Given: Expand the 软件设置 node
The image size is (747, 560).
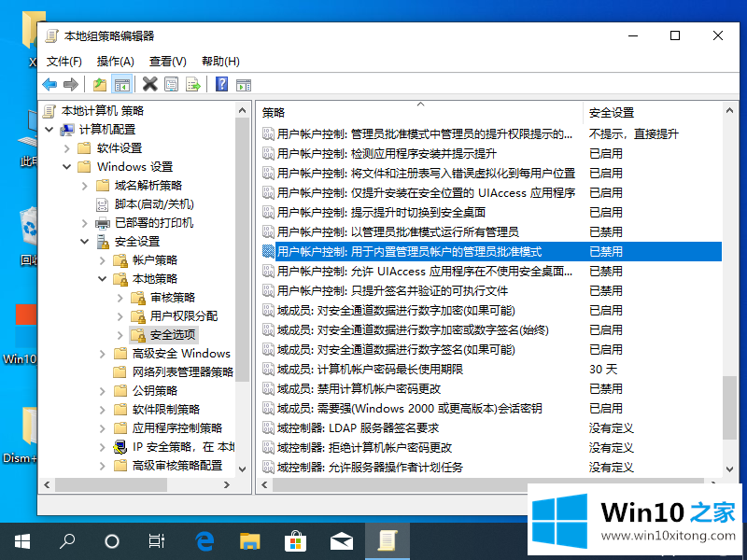Looking at the screenshot, I should pyautogui.click(x=66, y=148).
